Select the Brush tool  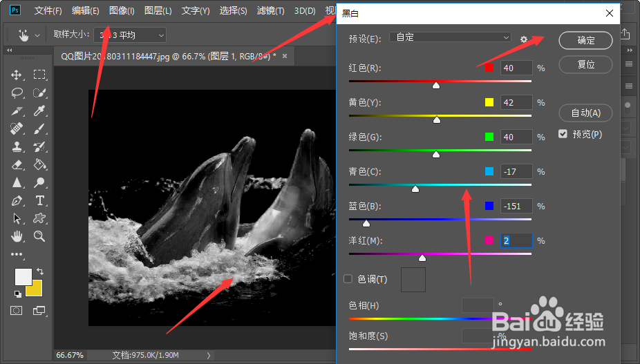pos(39,128)
